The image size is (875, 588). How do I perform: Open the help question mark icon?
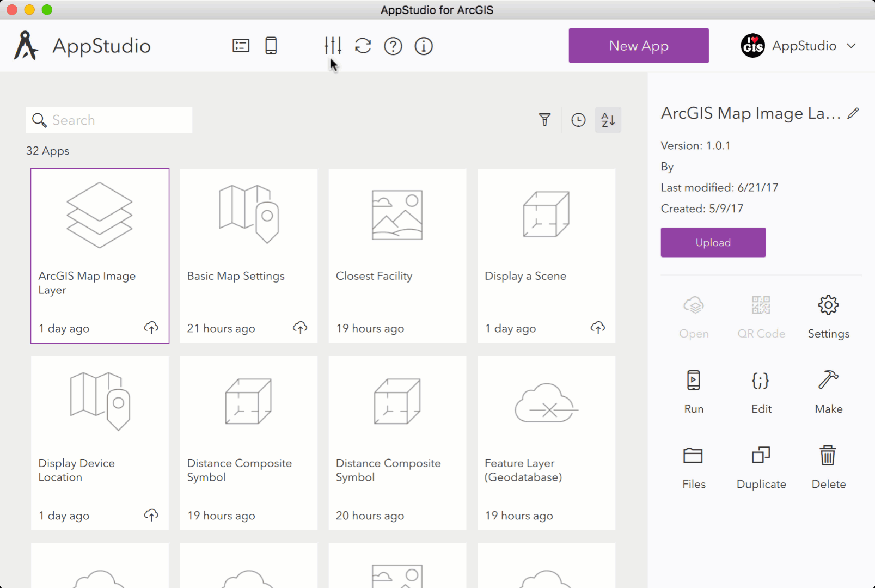pos(393,46)
